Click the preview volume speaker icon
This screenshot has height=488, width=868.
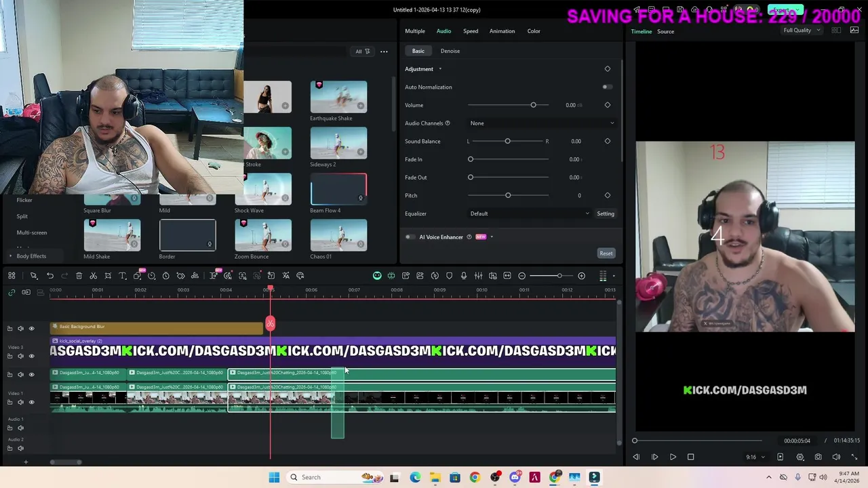[836, 457]
